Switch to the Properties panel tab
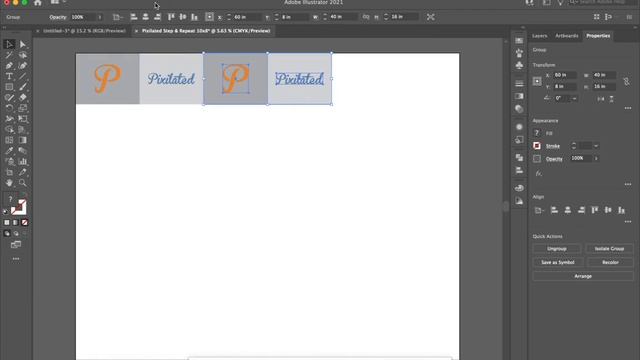640x360 pixels. click(x=598, y=36)
